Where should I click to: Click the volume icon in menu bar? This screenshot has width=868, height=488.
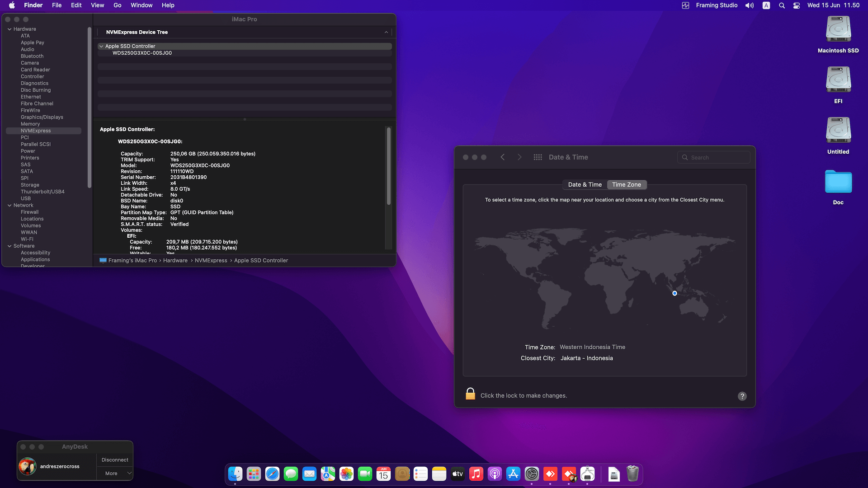coord(750,5)
